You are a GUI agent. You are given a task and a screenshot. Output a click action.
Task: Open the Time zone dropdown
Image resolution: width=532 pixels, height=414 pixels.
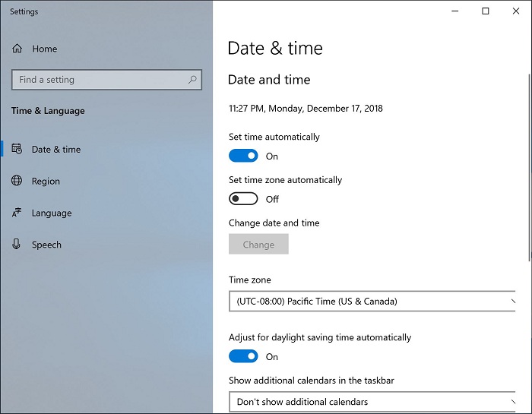click(371, 302)
